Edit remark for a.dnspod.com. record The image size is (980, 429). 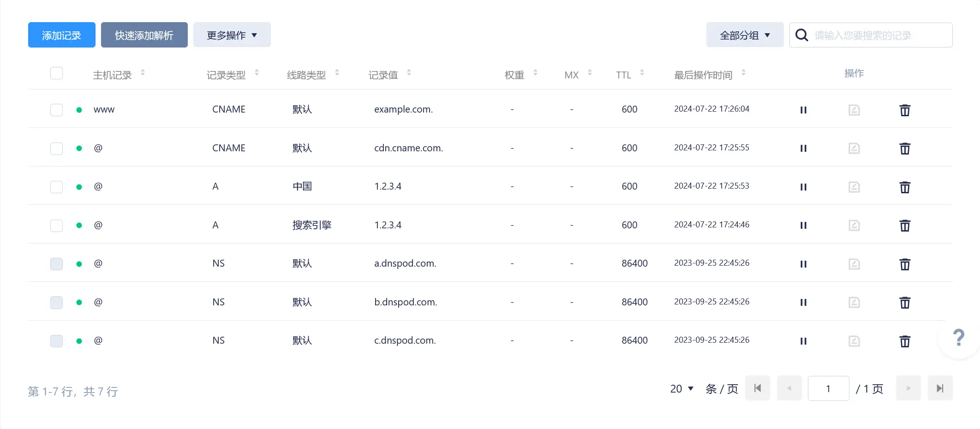854,264
